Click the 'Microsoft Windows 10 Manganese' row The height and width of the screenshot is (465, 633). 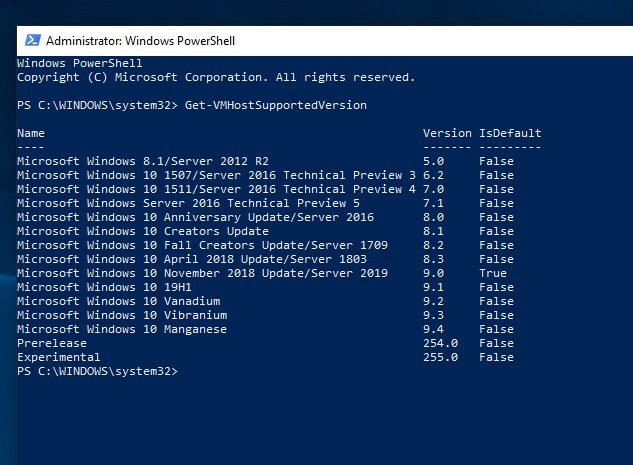tap(122, 329)
